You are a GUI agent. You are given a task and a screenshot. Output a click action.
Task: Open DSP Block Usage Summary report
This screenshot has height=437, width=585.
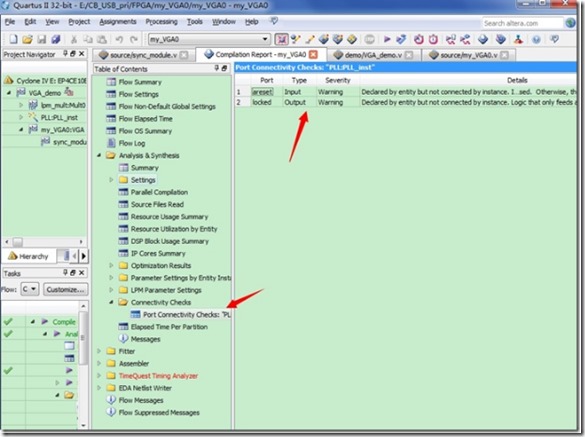pyautogui.click(x=169, y=241)
